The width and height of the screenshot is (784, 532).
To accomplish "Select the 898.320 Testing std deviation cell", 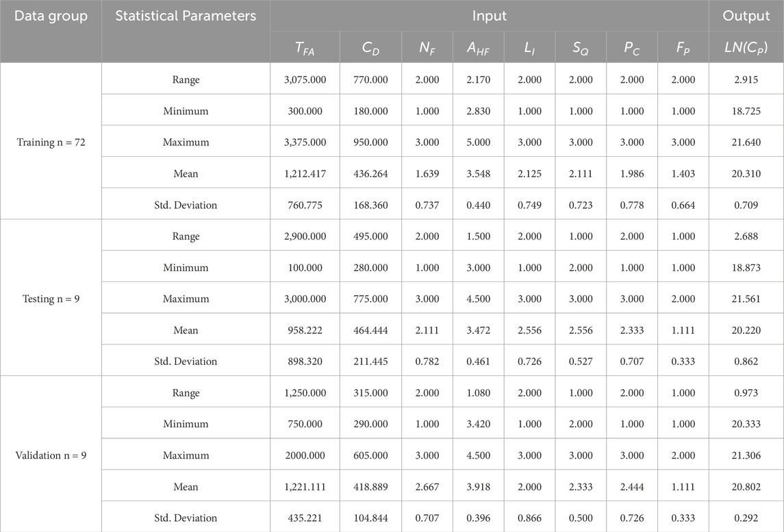I will click(305, 361).
